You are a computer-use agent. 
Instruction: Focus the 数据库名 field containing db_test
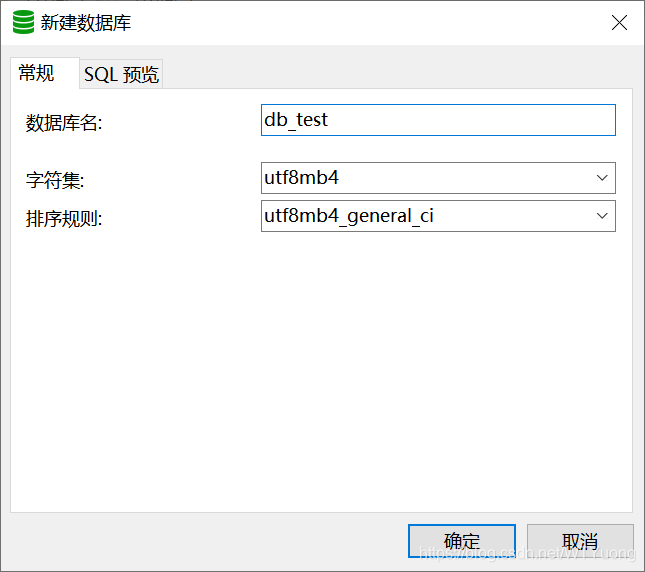[x=438, y=120]
